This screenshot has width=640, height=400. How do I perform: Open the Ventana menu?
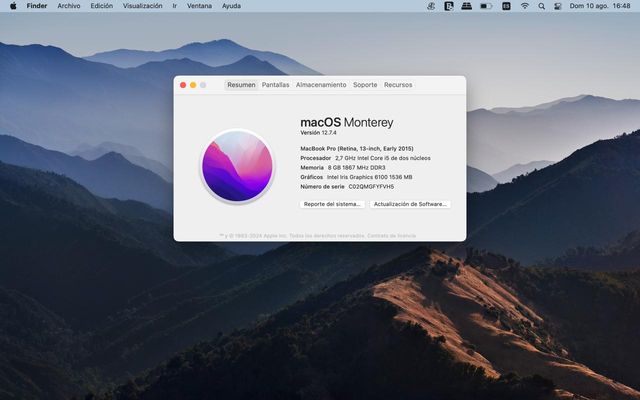pos(199,6)
